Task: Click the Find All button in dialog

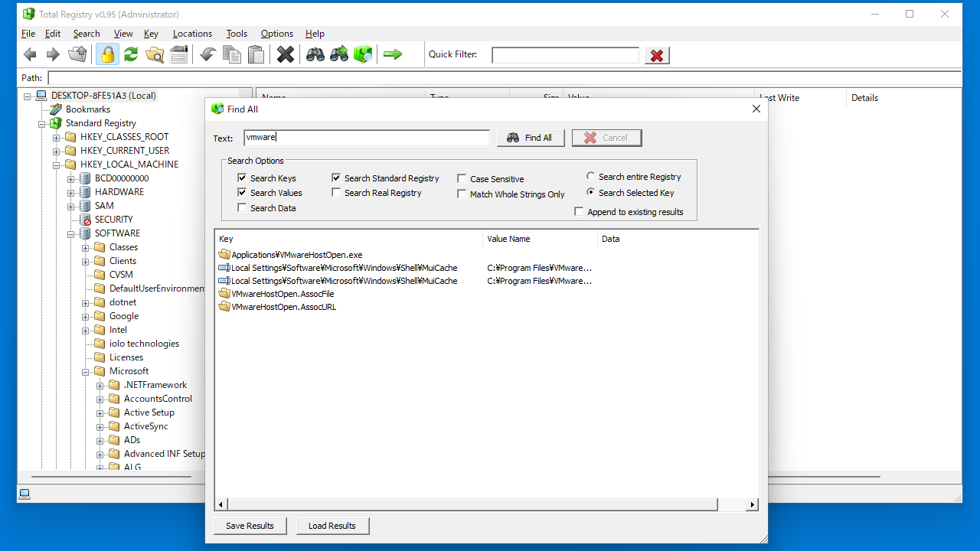Action: (x=531, y=138)
